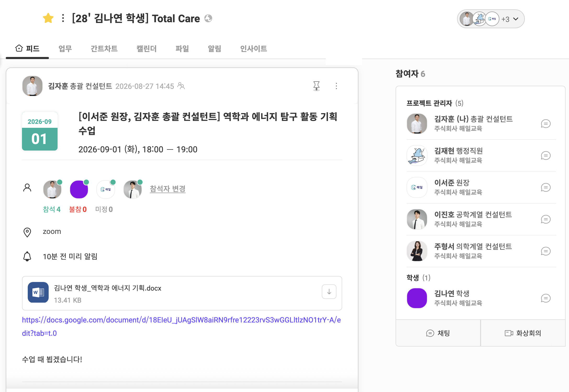Viewport: 569px width, 392px height.
Task: Open 이진호 profile photo in participants list
Action: coord(417,219)
